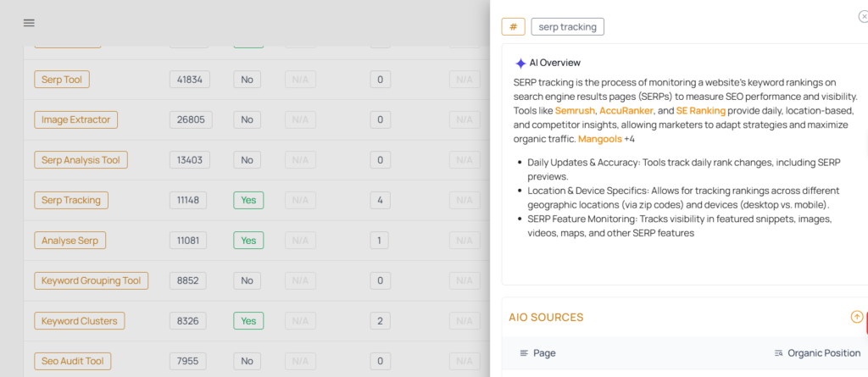Open the Semrush link

575,111
